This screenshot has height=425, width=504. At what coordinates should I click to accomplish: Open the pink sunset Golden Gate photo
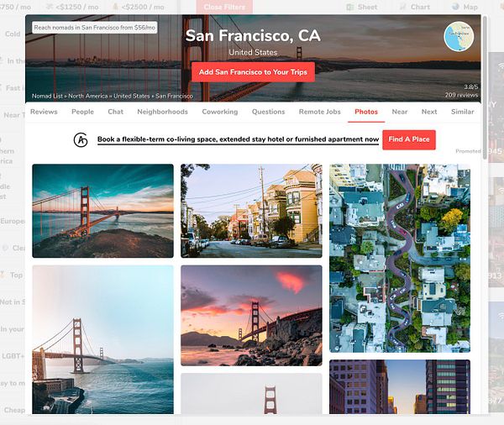[x=251, y=315]
